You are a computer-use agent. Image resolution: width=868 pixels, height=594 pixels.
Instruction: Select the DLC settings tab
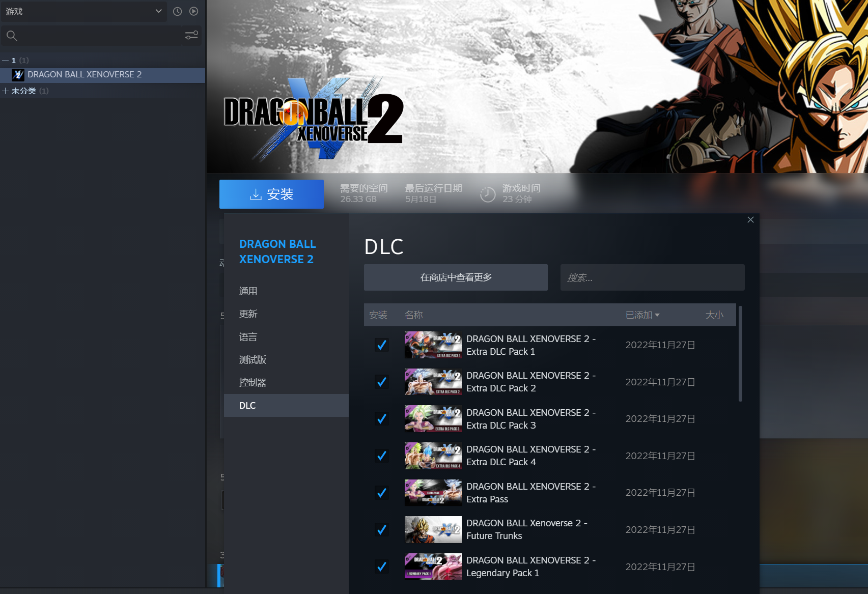pos(286,406)
